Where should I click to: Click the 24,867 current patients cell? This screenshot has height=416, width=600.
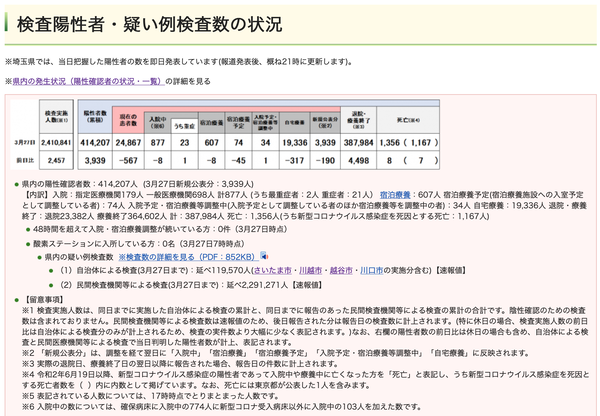(x=128, y=142)
